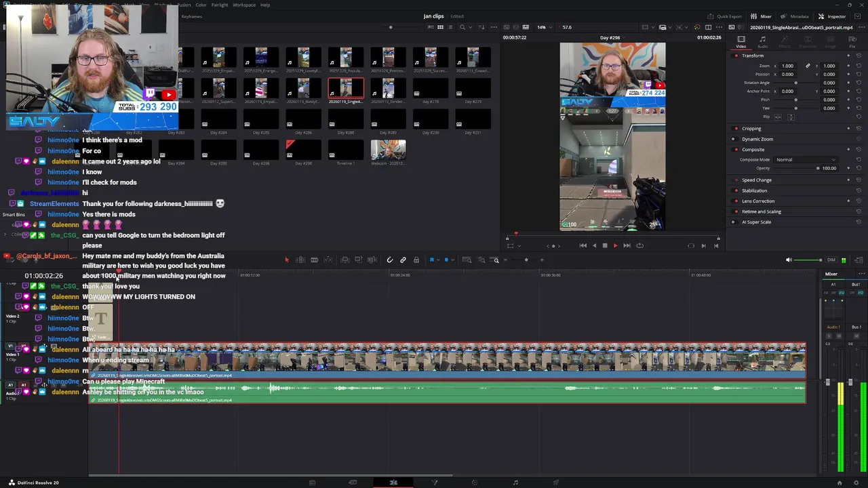The width and height of the screenshot is (868, 488).
Task: Open project home icon at bottom right
Action: pyautogui.click(x=839, y=483)
